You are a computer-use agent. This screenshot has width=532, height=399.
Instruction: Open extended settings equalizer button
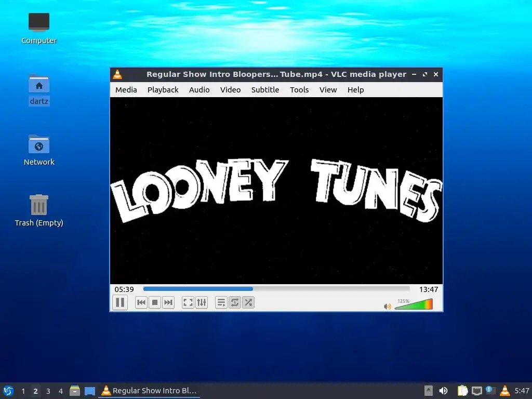(201, 302)
